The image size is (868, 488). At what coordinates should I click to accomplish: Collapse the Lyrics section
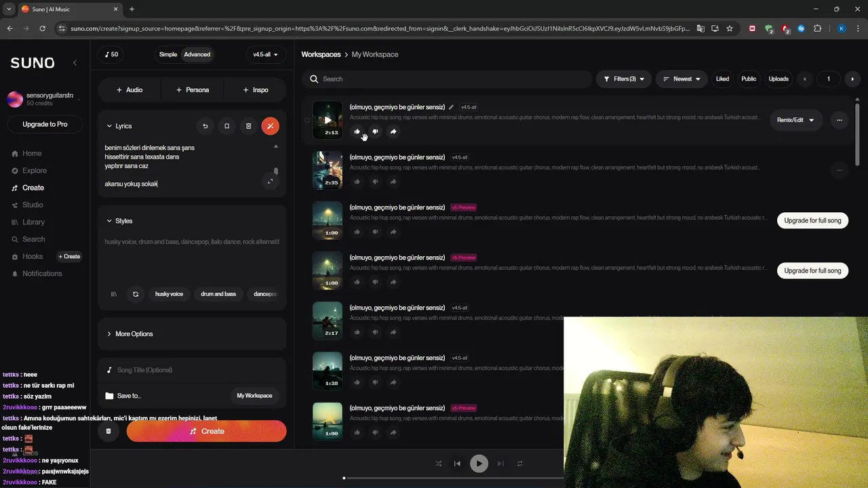(x=119, y=126)
